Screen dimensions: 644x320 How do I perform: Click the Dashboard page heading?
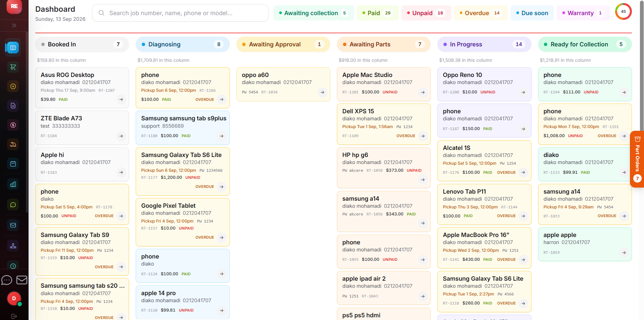[55, 9]
